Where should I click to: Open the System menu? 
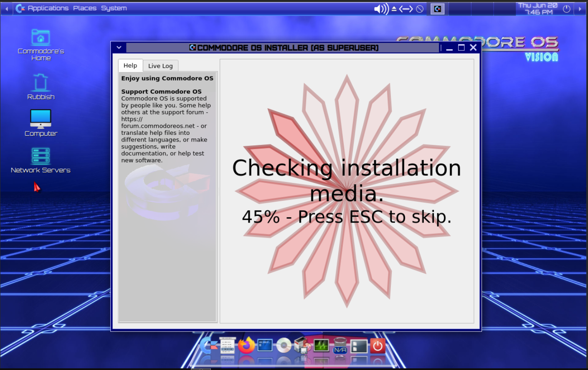click(114, 8)
